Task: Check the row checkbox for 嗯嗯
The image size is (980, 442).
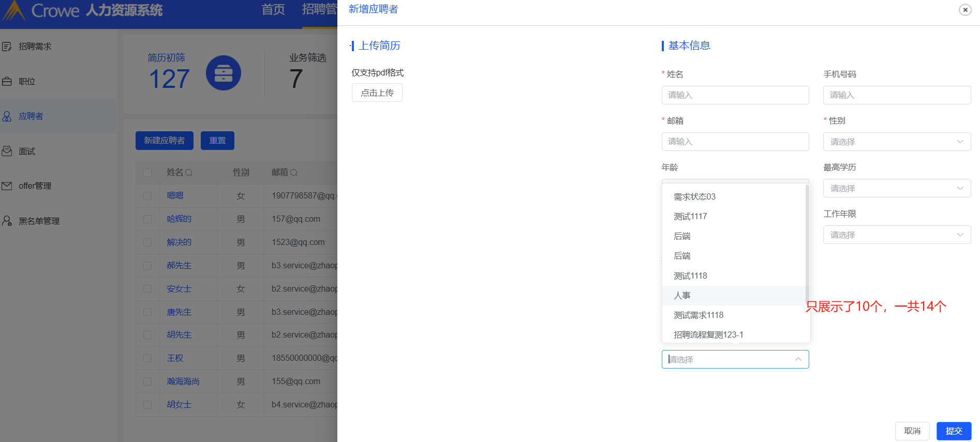Action: [147, 196]
